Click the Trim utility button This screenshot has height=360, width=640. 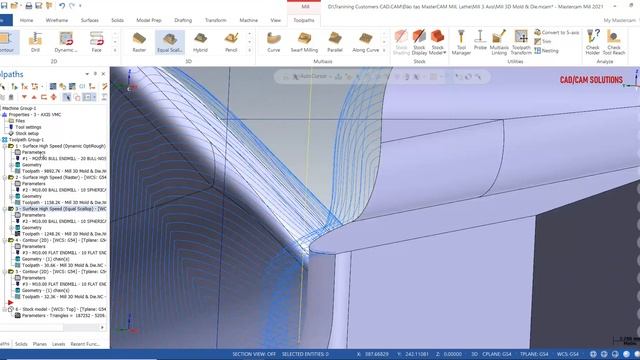543,41
